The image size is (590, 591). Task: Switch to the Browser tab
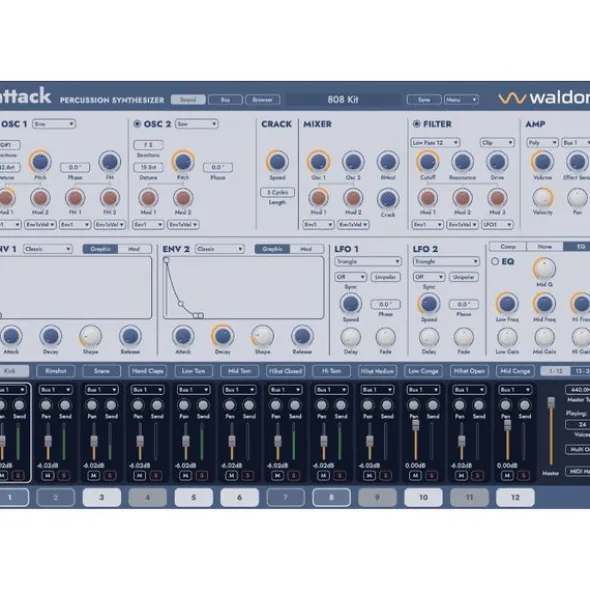pos(262,100)
